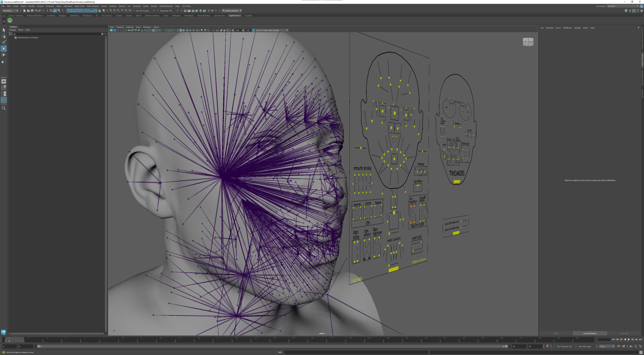This screenshot has width=644, height=355.
Task: Choose the Move tool in toolbox
Action: pos(4,48)
